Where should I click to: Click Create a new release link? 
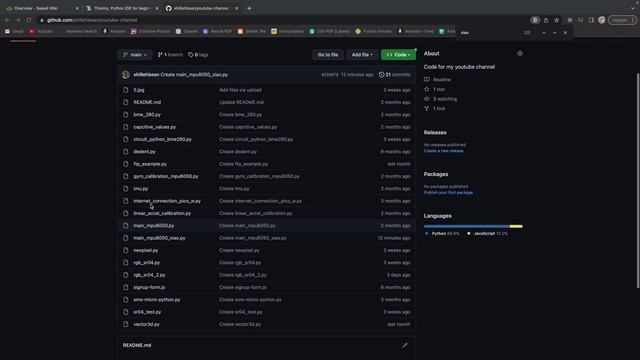point(443,151)
